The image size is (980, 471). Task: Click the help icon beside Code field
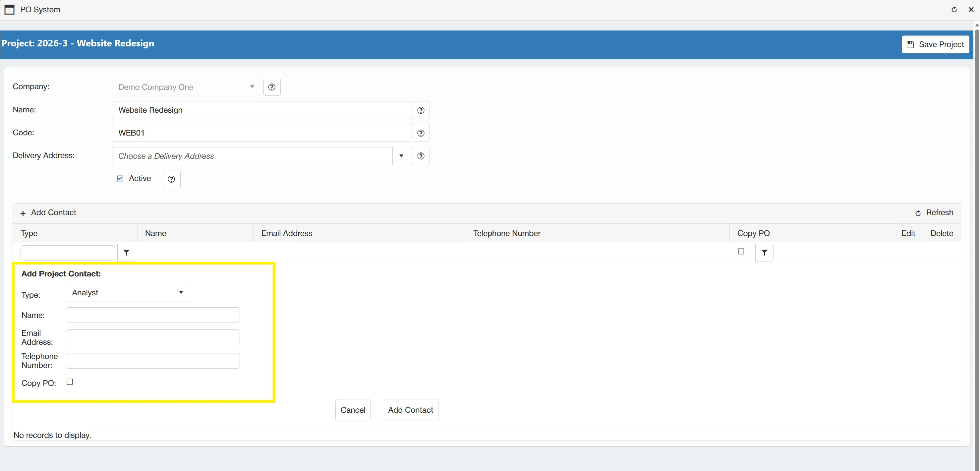(x=421, y=133)
